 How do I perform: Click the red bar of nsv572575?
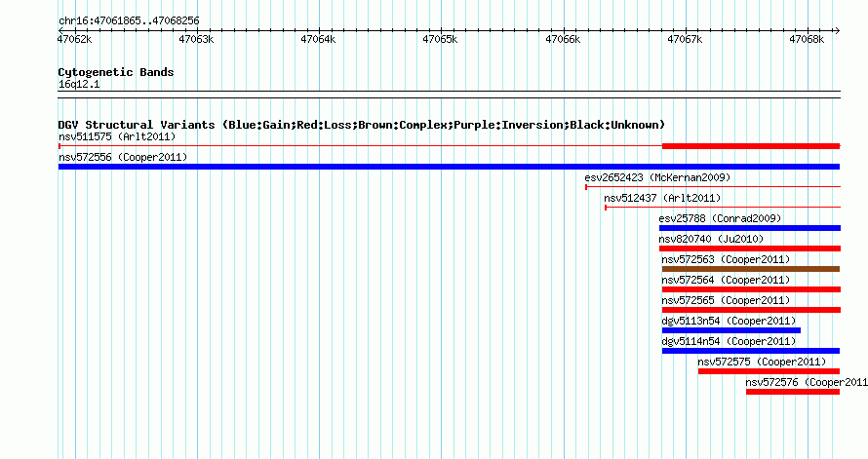[769, 371]
